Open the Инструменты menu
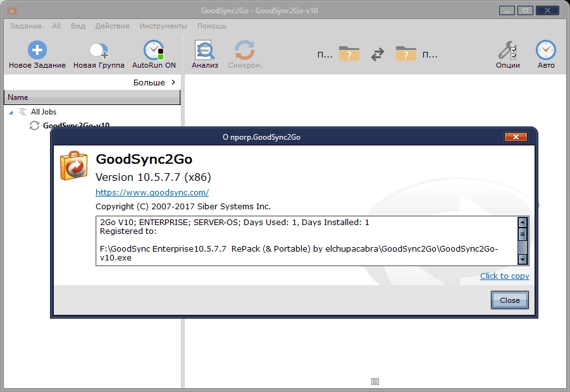570x392 pixels. [163, 26]
